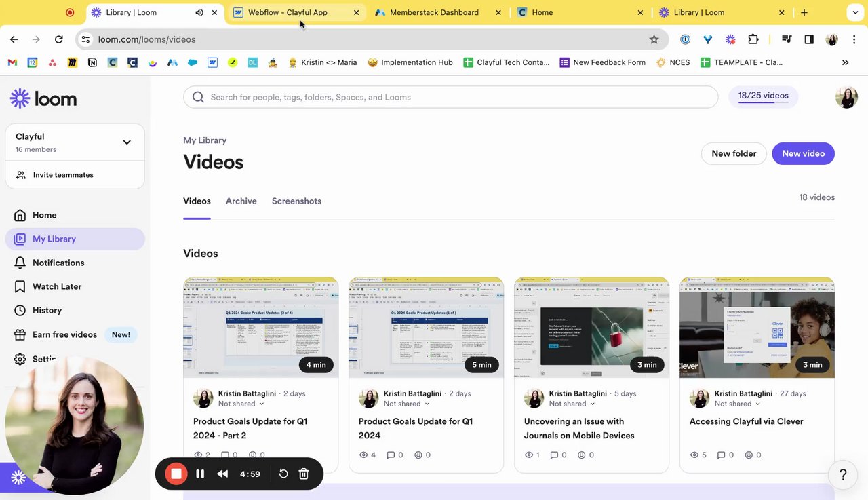Open the Journals on Mobile Devices thumbnail

tap(592, 327)
